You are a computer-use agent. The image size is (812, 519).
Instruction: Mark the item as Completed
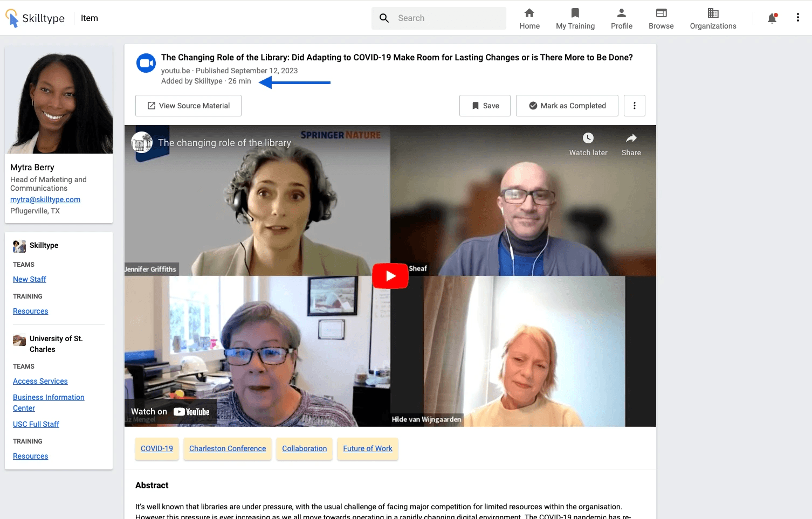click(567, 106)
